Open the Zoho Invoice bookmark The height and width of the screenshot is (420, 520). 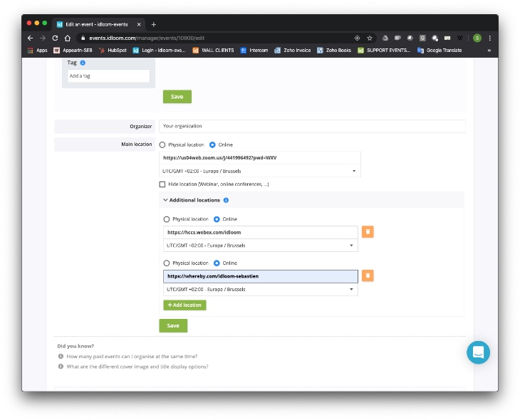coord(293,51)
